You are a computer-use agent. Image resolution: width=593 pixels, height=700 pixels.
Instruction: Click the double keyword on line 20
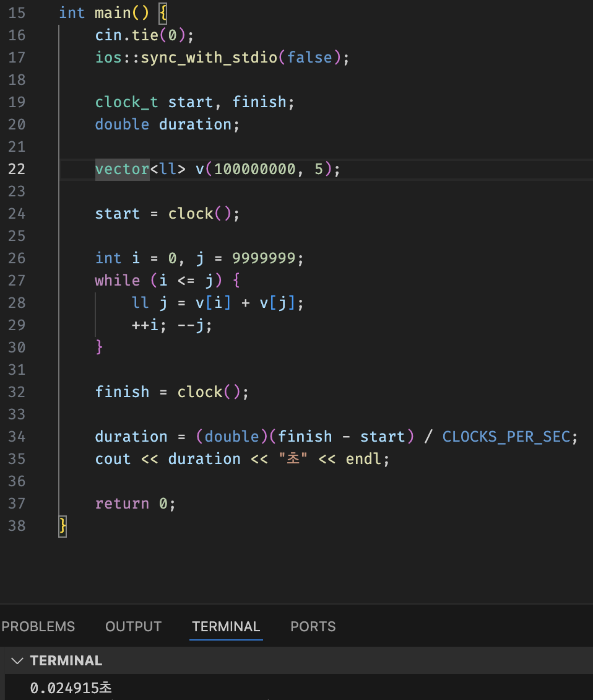tap(123, 125)
